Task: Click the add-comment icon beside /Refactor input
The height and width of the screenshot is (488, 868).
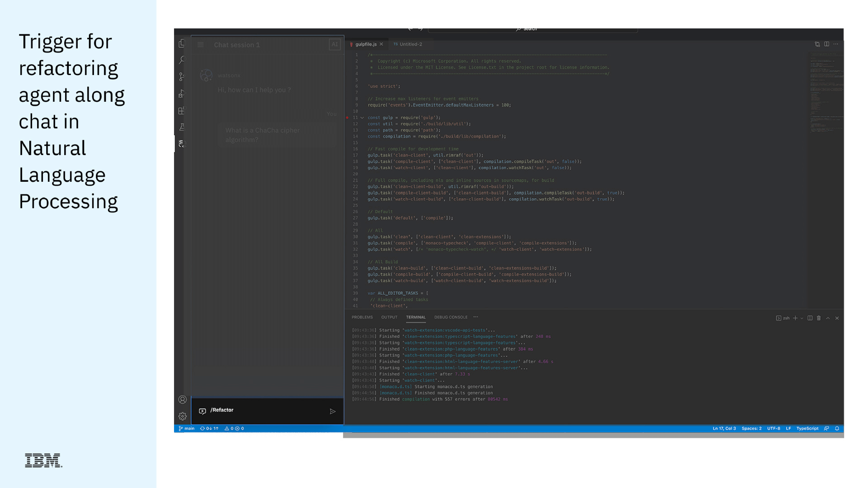Action: pyautogui.click(x=202, y=411)
